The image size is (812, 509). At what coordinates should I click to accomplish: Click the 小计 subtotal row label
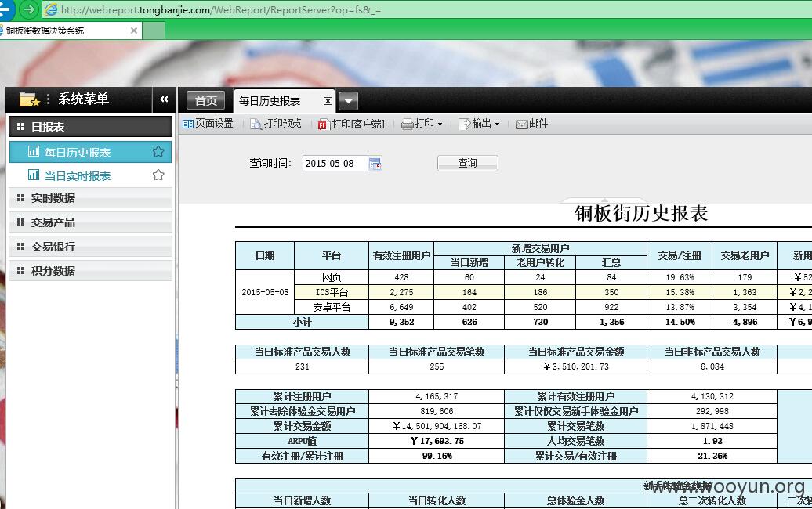pos(302,323)
